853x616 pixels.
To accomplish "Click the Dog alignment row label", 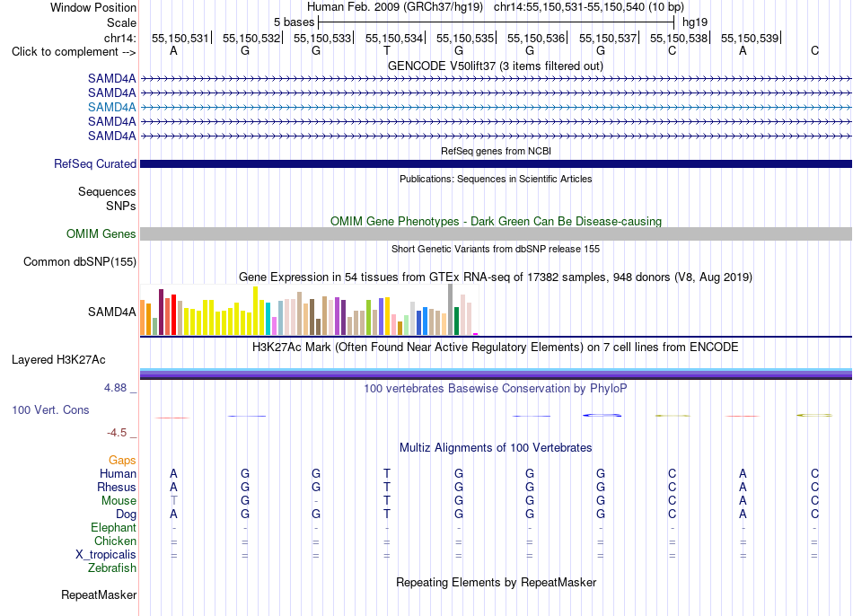I will tap(126, 515).
